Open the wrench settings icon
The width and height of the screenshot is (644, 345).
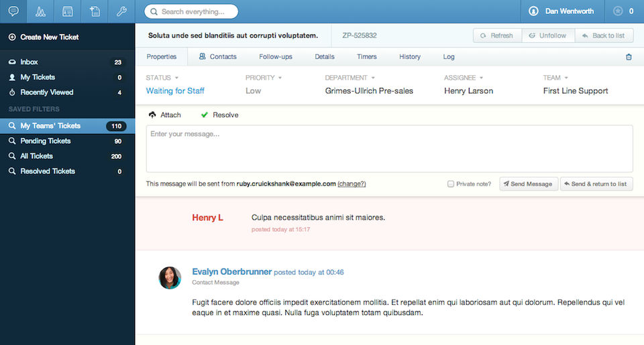[x=121, y=11]
